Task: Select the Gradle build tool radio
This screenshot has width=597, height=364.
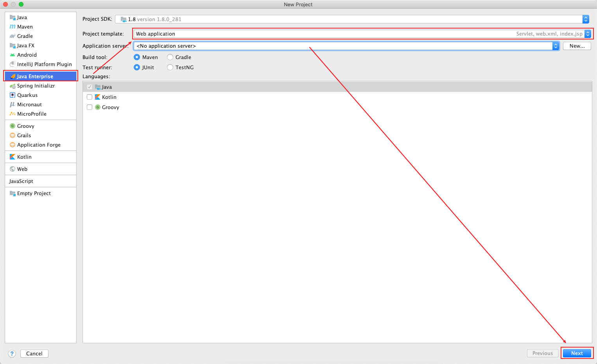Action: coord(170,57)
